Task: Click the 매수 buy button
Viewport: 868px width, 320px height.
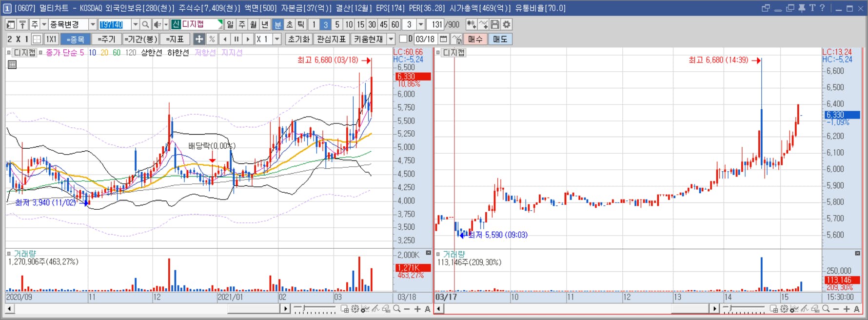Action: tap(475, 39)
